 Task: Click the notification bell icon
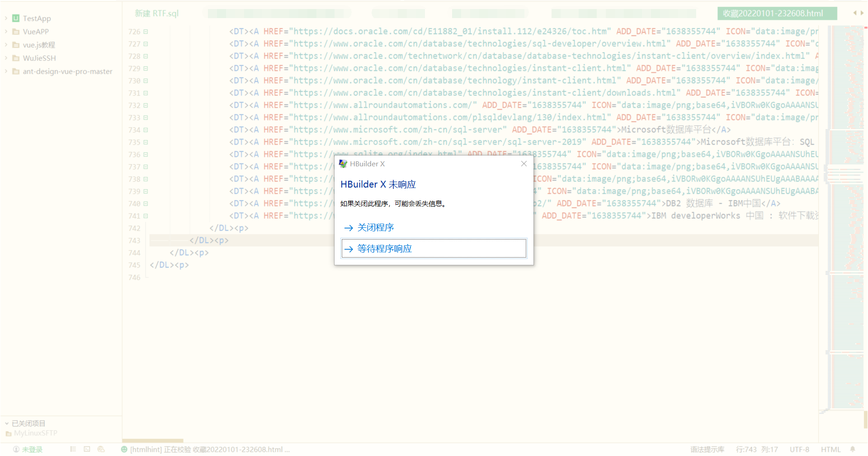[x=853, y=449]
